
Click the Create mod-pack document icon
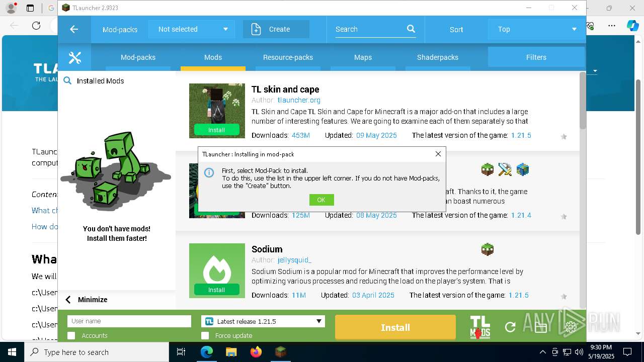click(256, 29)
